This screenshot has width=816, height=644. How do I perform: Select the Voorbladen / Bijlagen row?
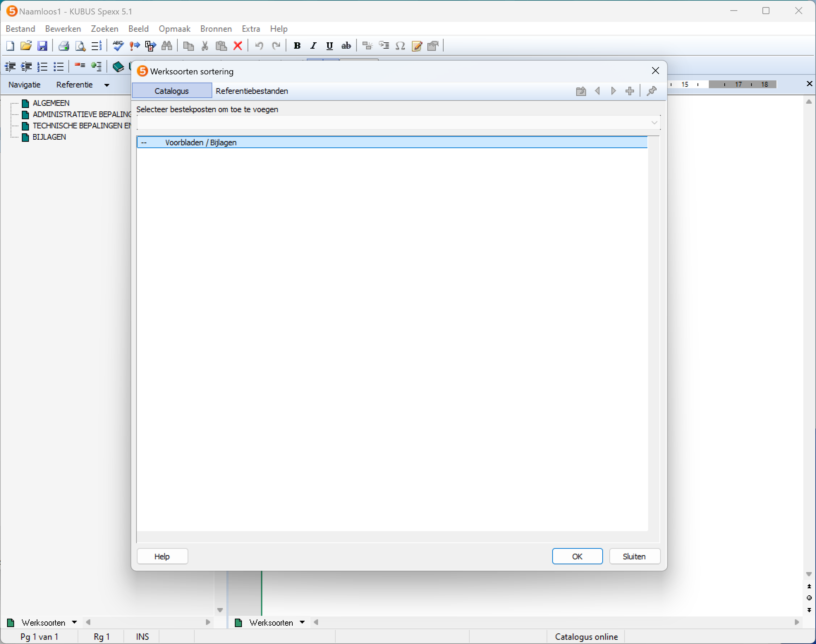[392, 142]
